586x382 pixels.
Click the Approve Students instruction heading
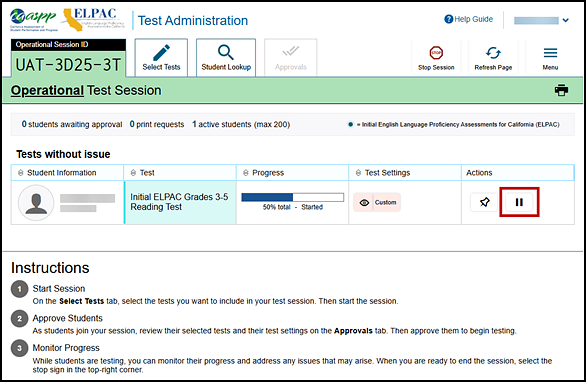(67, 318)
